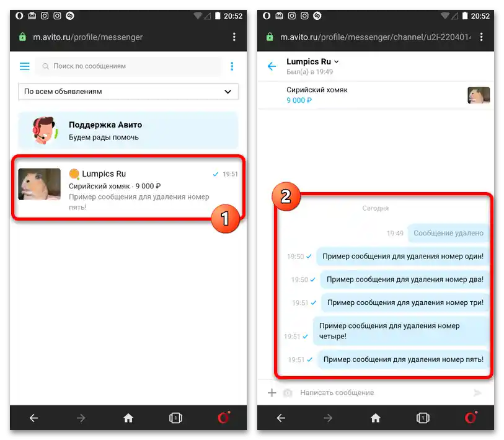Expand the Lumpics Ru name chevron in the chat header

coord(337,62)
